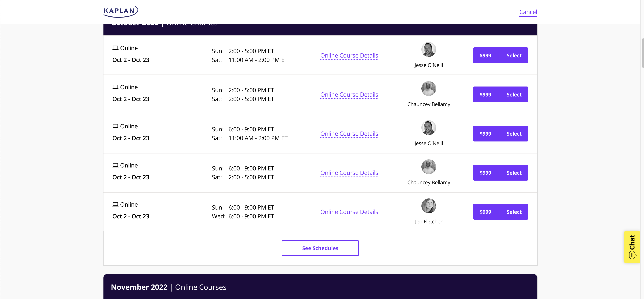
Task: Click laptop icon beside Jen Fletcher's course row
Action: (x=115, y=204)
